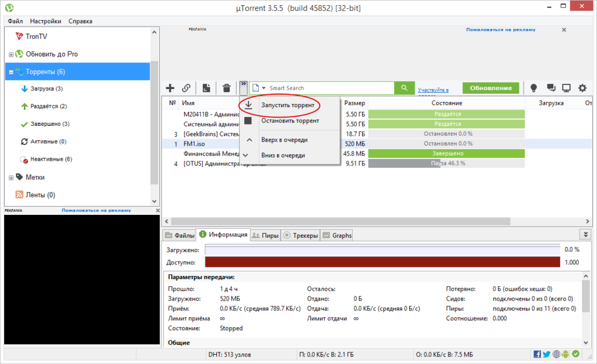Click torrent list scroll left arrow
Screen dimensions: 597x364
166,221
